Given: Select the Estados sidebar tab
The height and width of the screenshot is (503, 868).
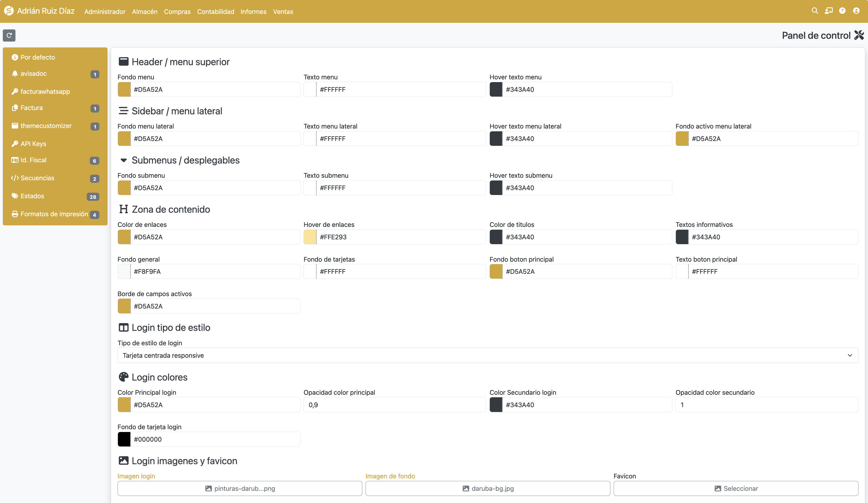Looking at the screenshot, I should 55,196.
